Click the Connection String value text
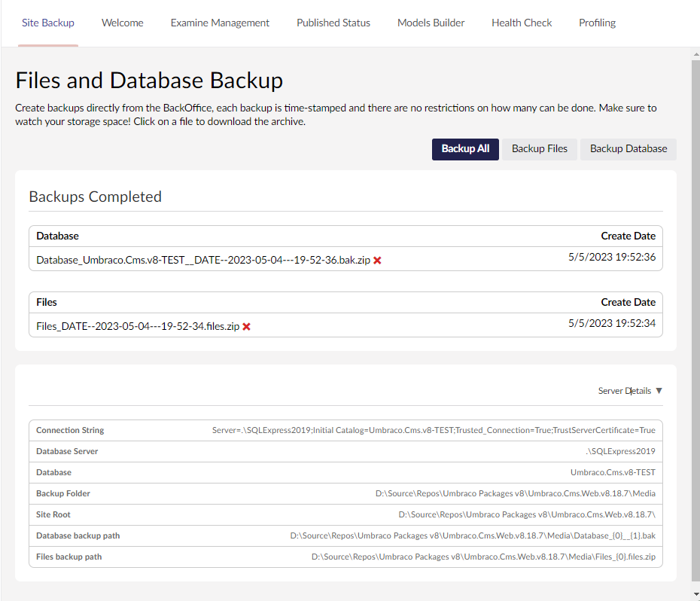 [x=434, y=431]
